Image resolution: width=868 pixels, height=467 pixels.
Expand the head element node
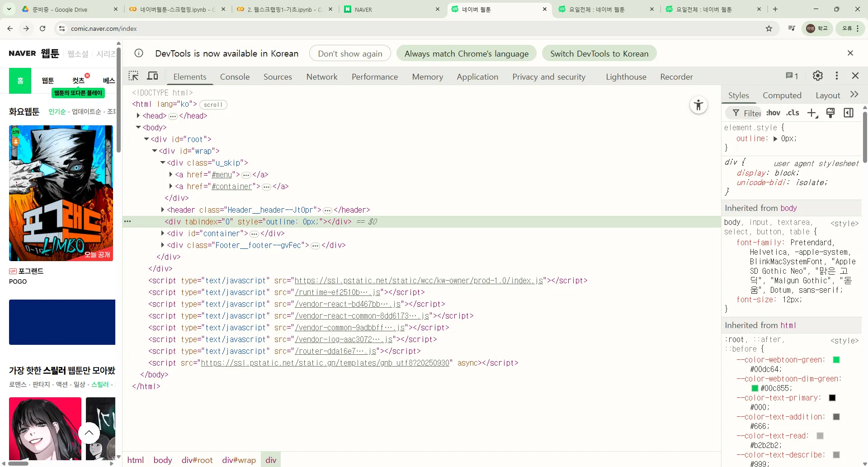pos(138,116)
